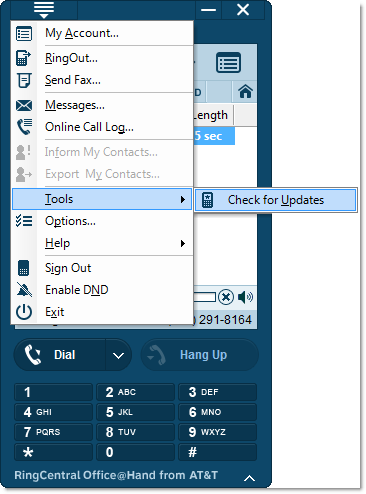Screen dimensions: 366x494
Task: Close the softphone window
Action: click(243, 10)
